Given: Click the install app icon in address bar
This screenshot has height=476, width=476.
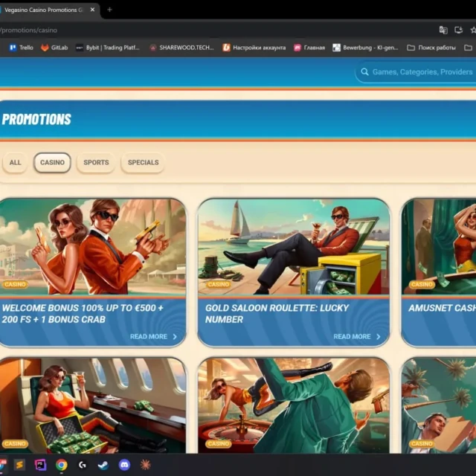Looking at the screenshot, I should [458, 30].
